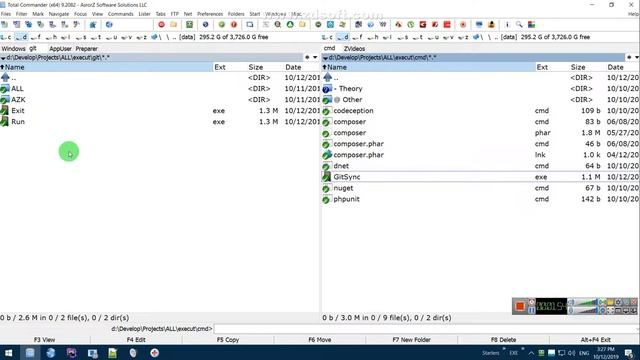Open the recorder settings gear icon
Screen dimensions: 640x360
(618, 302)
